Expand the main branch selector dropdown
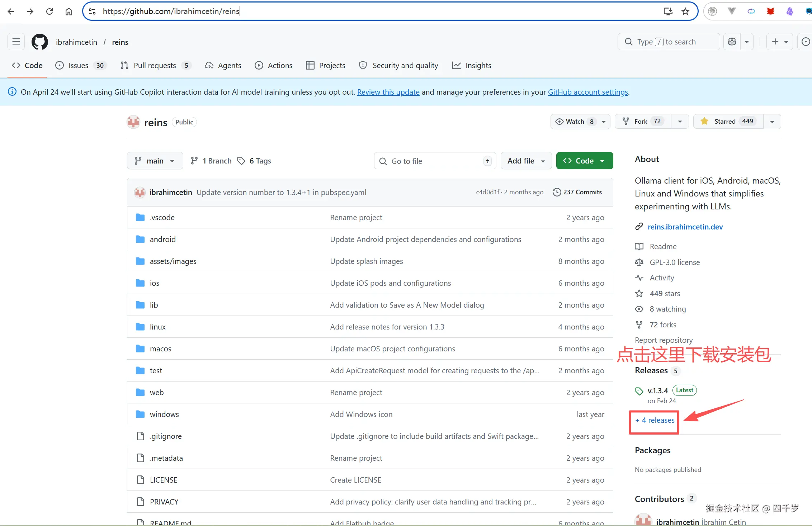The image size is (812, 526). [155, 161]
